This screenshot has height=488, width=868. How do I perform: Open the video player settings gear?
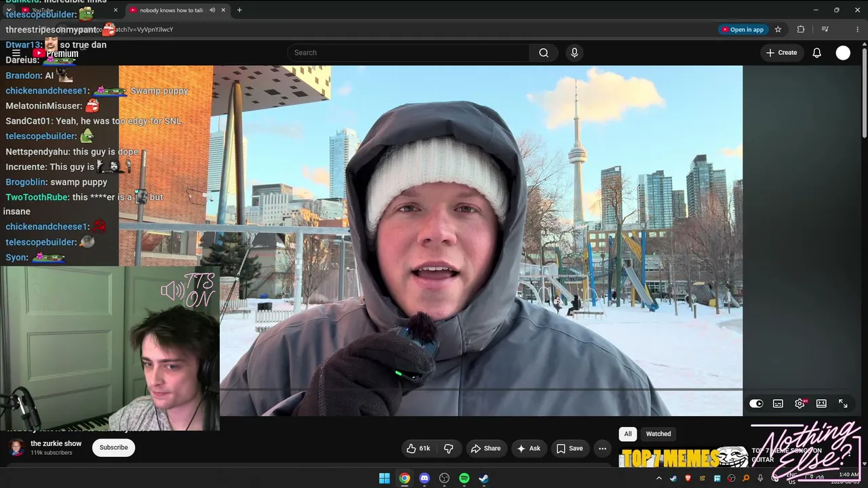pos(800,403)
